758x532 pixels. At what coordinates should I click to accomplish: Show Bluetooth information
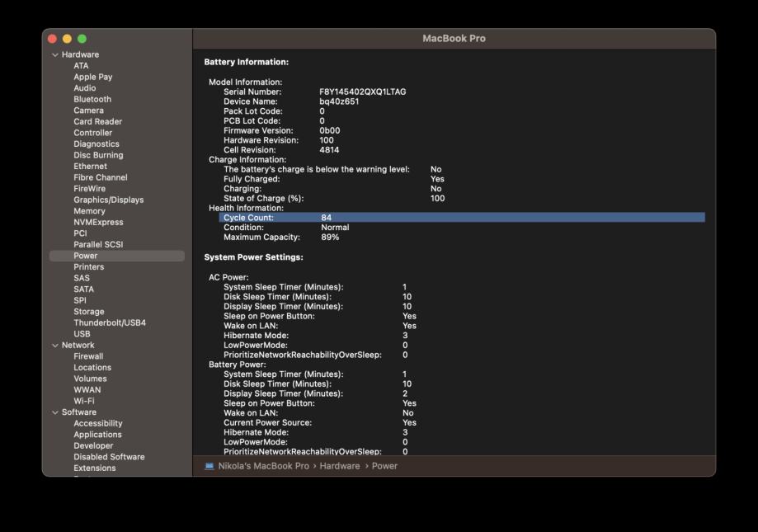[x=92, y=99]
